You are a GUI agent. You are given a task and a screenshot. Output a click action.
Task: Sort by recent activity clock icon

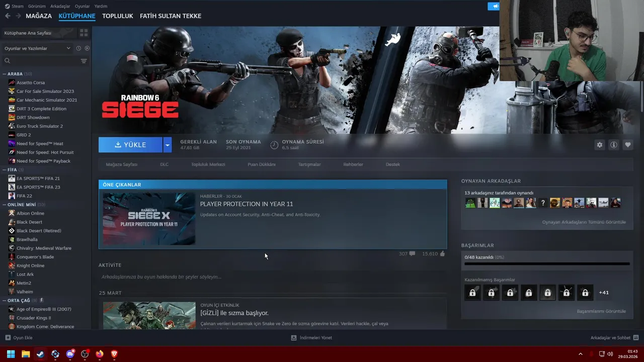[x=78, y=48]
